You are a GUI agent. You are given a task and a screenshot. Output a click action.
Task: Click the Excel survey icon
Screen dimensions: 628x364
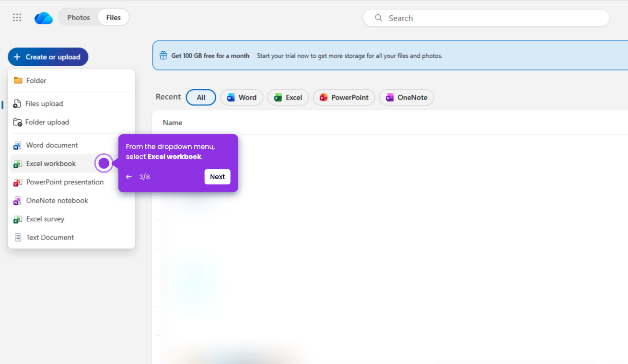point(18,219)
